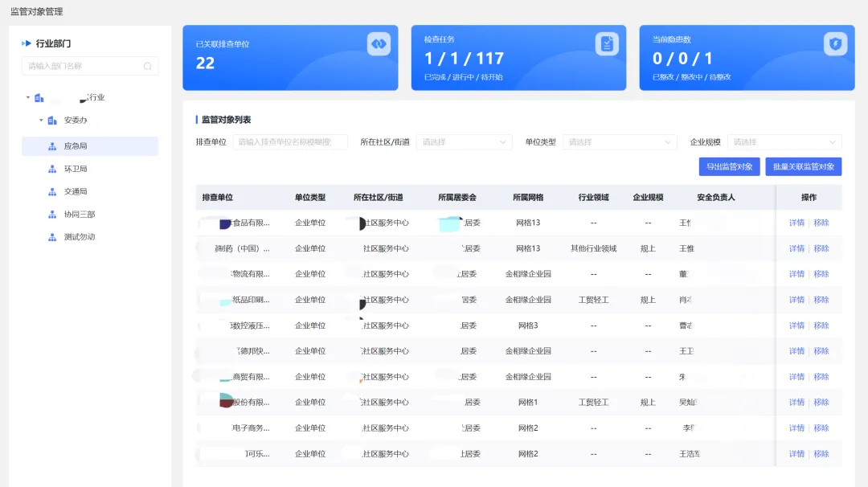
Task: Focus the 请输入部门名称 search field
Action: coord(90,67)
